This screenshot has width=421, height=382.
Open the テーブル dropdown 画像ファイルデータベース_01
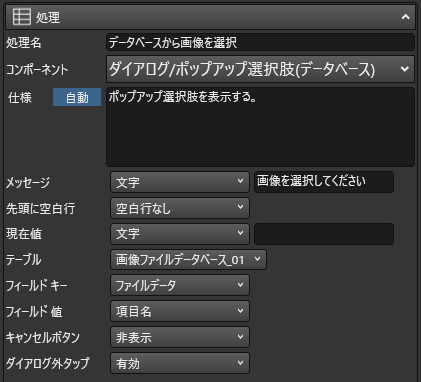pos(188,260)
